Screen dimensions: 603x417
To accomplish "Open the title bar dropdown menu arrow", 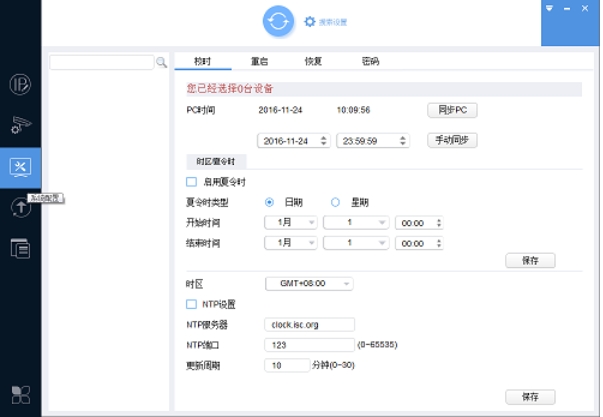I will click(549, 8).
